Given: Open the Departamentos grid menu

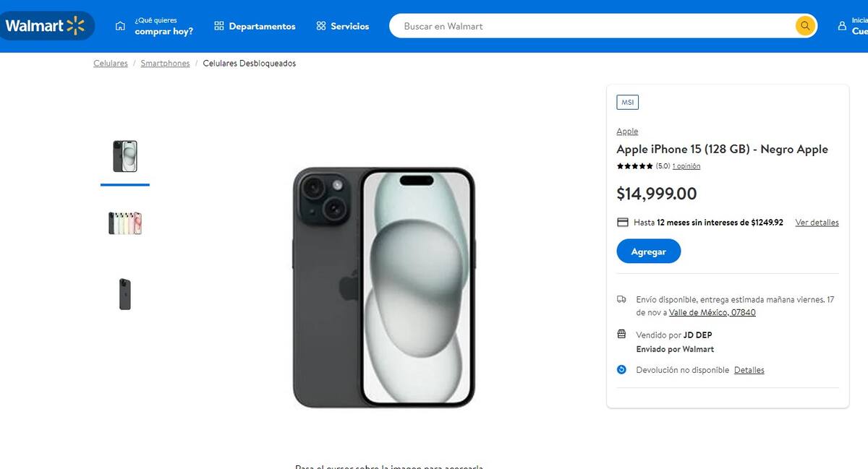Looking at the screenshot, I should click(255, 26).
